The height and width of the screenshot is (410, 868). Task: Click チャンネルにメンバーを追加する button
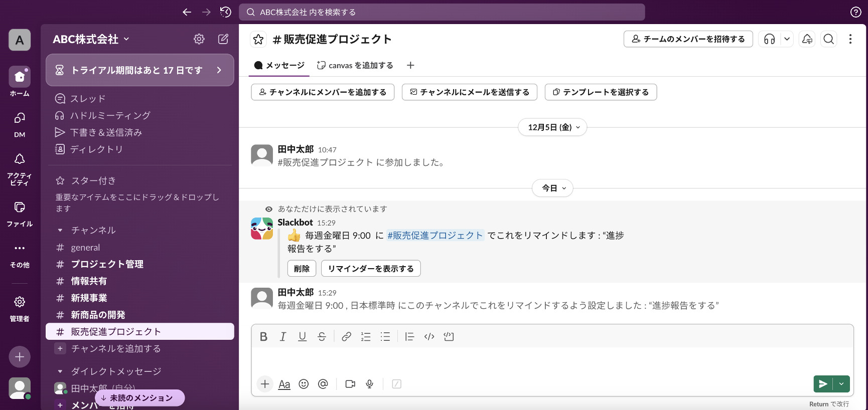pyautogui.click(x=323, y=92)
